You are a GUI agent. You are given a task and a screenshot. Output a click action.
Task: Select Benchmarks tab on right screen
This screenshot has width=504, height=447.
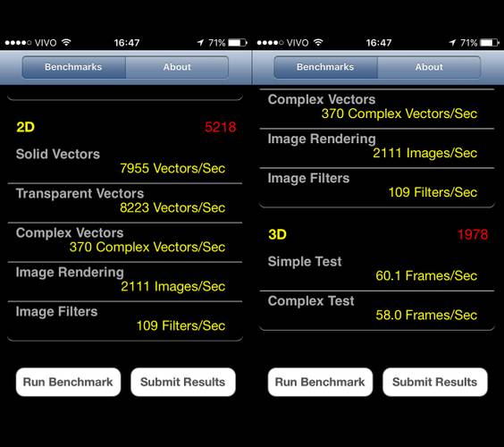(325, 67)
